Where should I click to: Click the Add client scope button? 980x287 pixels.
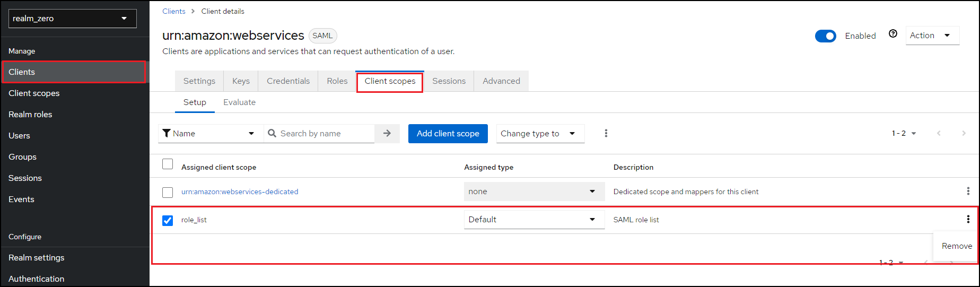(448, 133)
